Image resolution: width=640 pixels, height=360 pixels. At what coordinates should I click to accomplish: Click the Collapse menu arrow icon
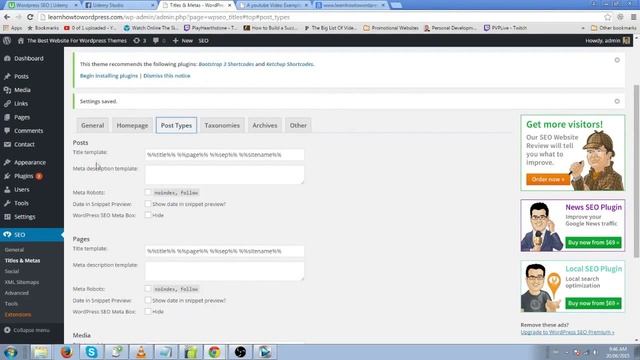click(7, 330)
